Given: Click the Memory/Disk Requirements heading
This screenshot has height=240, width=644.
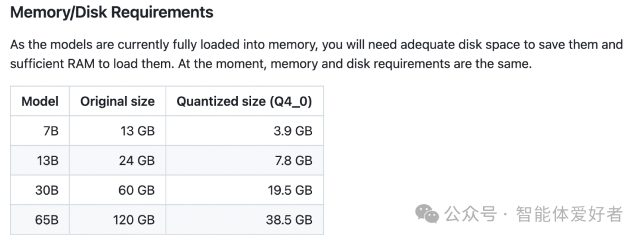Looking at the screenshot, I should point(112,13).
